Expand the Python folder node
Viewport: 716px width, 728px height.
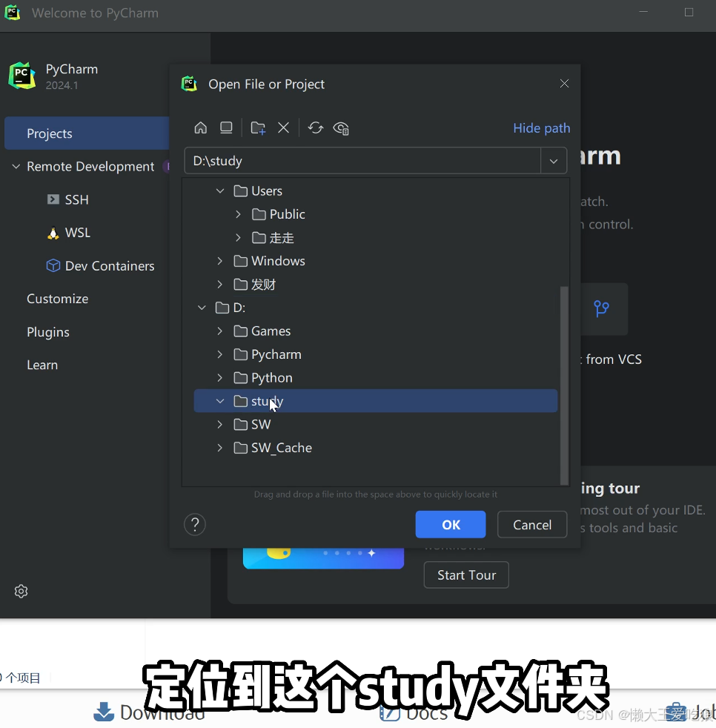point(220,377)
